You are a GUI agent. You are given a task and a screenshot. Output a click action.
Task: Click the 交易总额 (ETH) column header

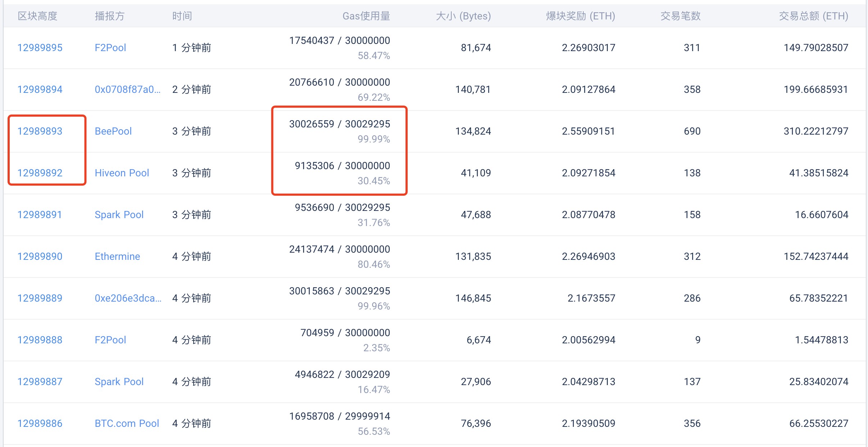click(814, 16)
